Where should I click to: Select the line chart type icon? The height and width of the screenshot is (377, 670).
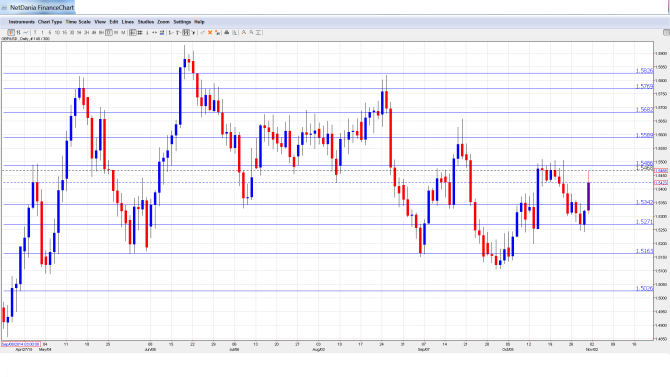tap(26, 32)
